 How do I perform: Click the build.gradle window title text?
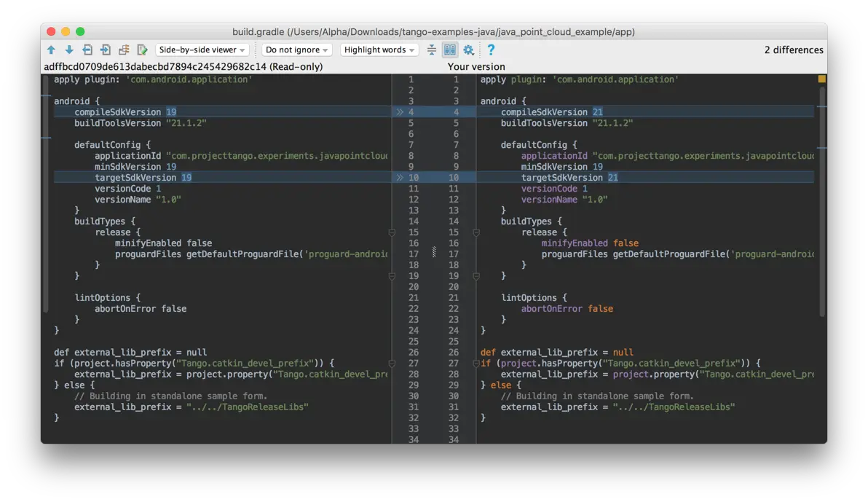pos(433,32)
